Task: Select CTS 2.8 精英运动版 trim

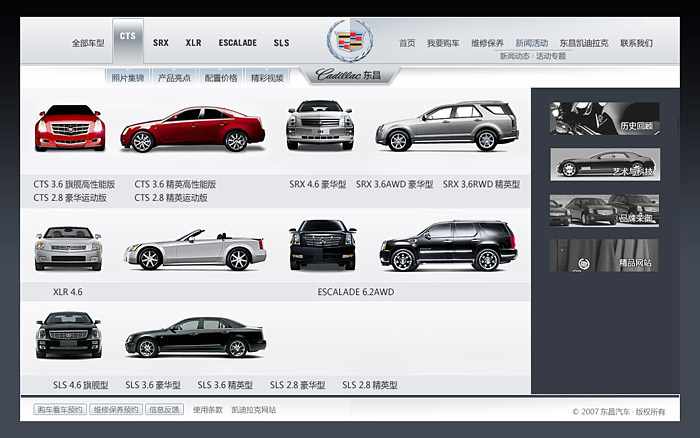Action: (x=171, y=197)
